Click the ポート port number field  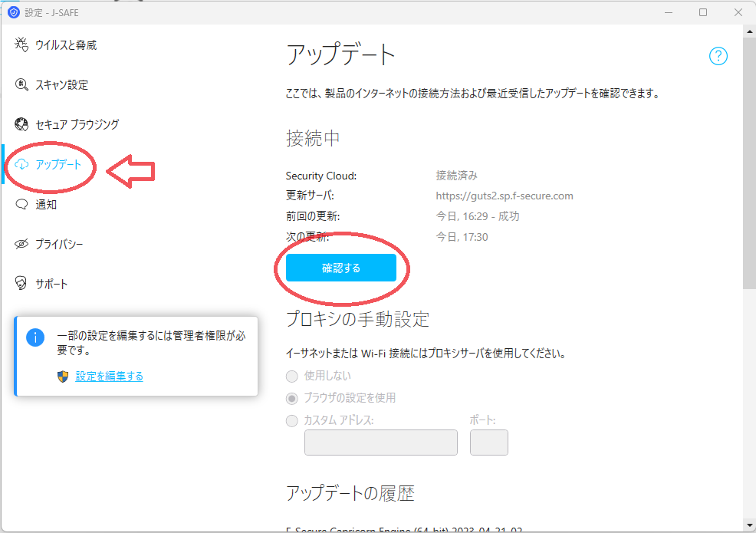pos(489,443)
